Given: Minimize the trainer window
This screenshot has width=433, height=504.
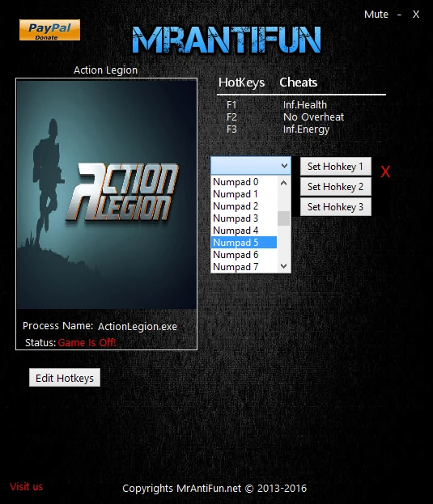Looking at the screenshot, I should point(399,15).
